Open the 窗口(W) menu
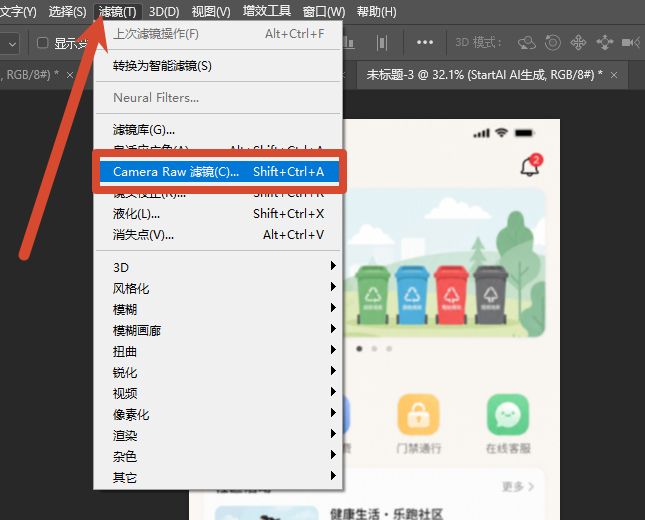645x520 pixels. [324, 12]
